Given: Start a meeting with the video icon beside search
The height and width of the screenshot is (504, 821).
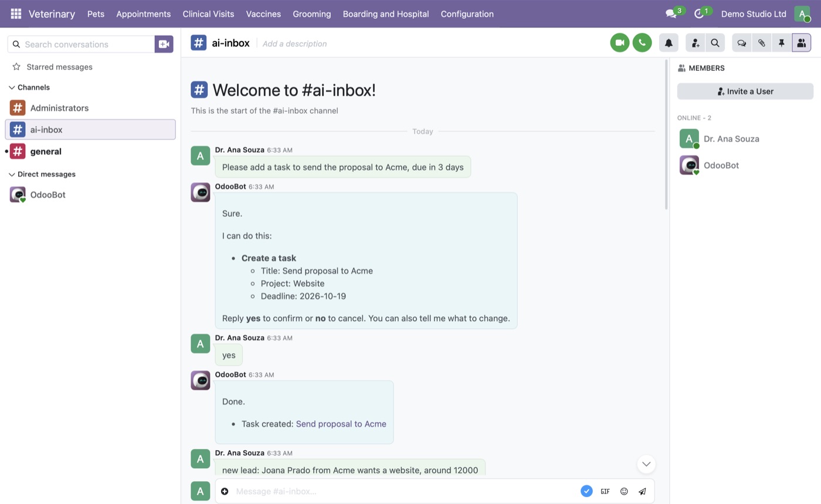Looking at the screenshot, I should click(x=164, y=44).
